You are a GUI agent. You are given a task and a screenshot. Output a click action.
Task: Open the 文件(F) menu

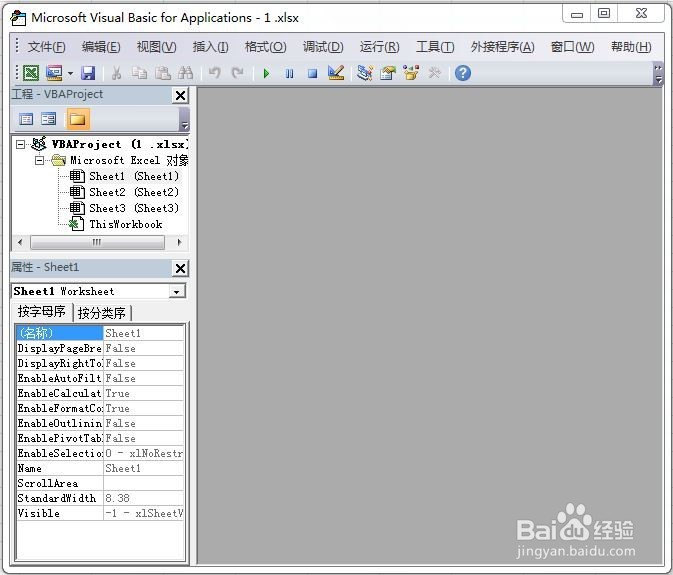pos(46,46)
